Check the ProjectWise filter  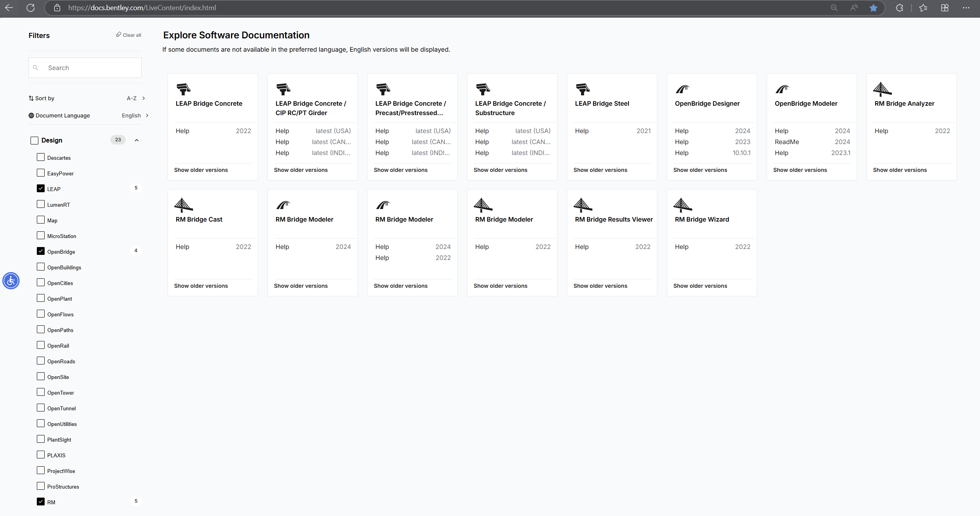pos(41,470)
